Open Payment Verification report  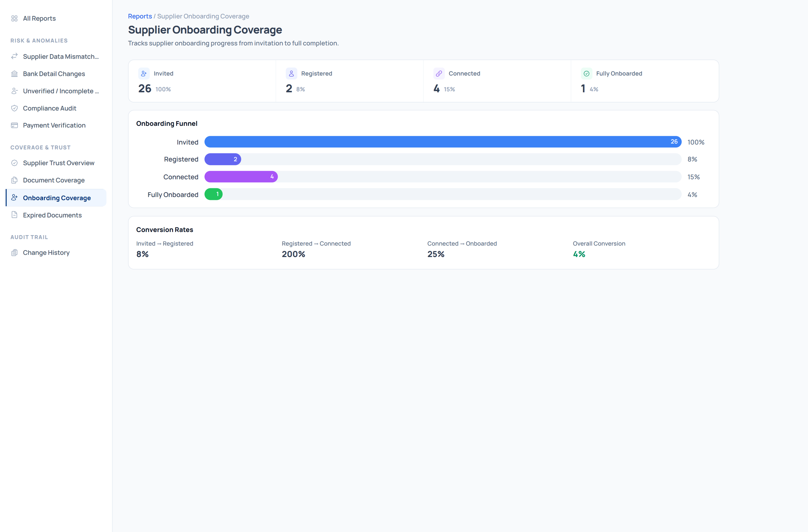click(56, 125)
